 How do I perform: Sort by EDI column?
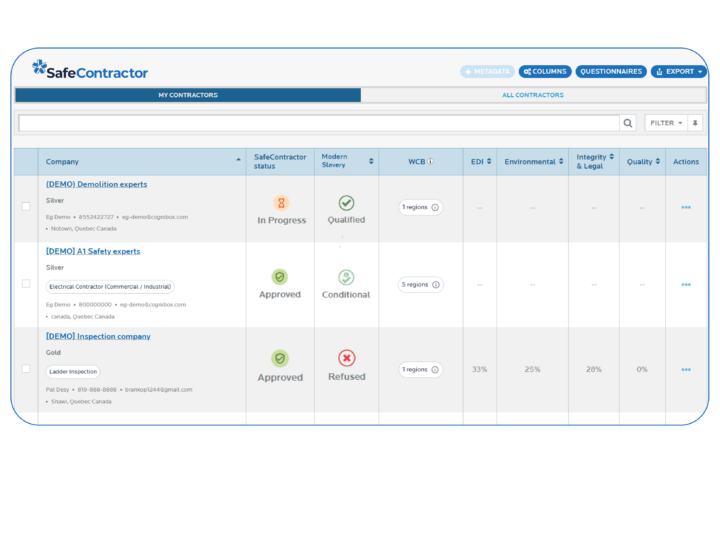click(x=489, y=161)
